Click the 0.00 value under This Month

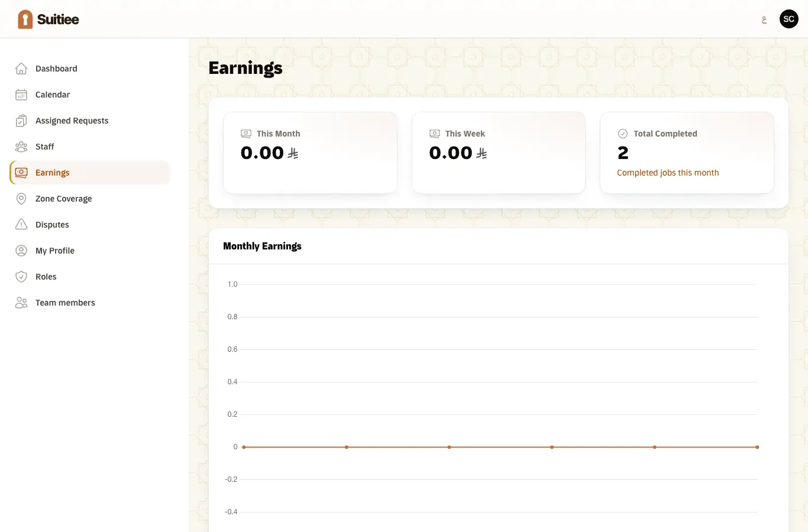click(x=262, y=153)
